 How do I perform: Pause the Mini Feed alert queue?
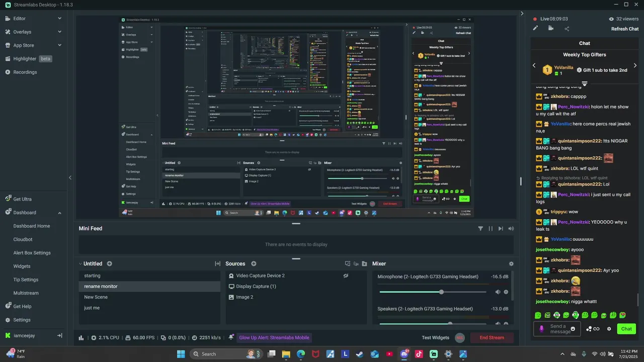tap(491, 228)
